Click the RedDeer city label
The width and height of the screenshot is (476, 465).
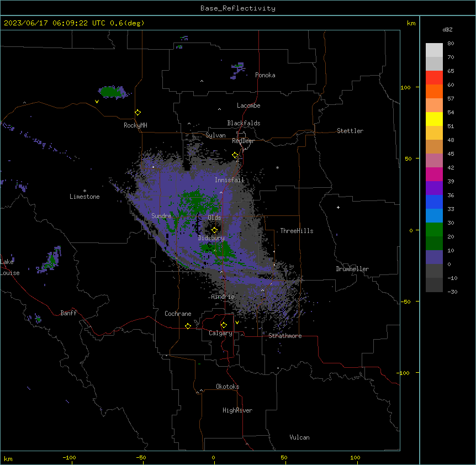click(x=243, y=141)
